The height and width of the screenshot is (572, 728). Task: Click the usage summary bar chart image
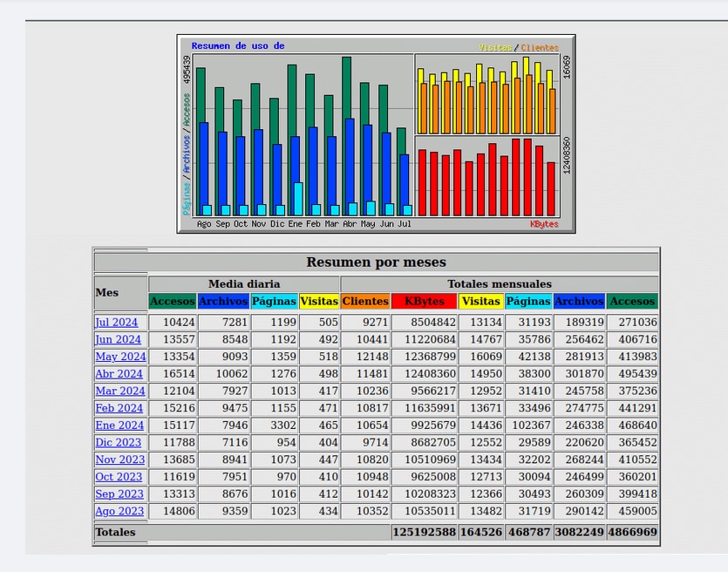tap(376, 133)
